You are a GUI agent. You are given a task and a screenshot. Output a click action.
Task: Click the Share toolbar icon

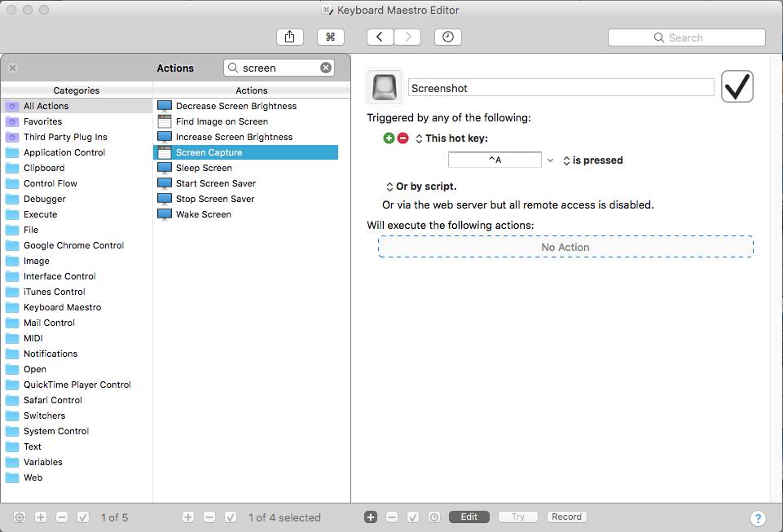click(289, 37)
